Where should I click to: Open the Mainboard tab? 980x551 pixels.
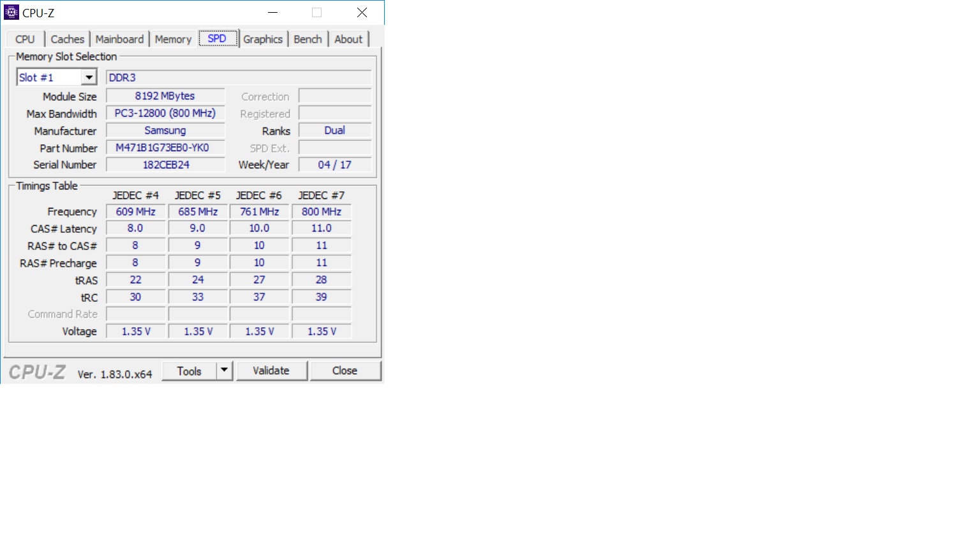[x=119, y=40]
